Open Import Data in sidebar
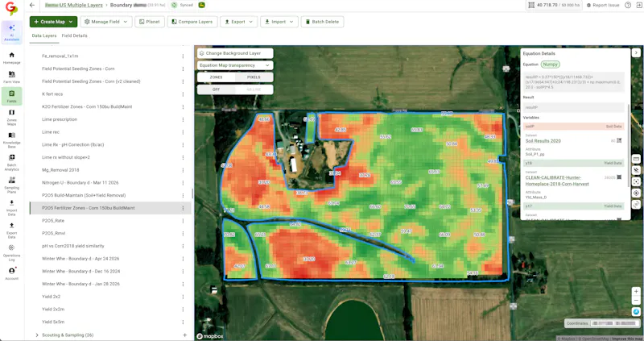This screenshot has height=341, width=644. click(x=11, y=208)
